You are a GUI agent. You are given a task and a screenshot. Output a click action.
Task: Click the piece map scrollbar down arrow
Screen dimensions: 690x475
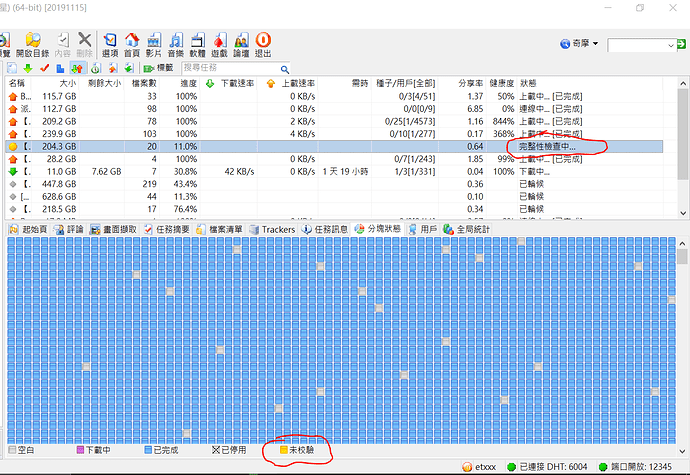pos(683,451)
